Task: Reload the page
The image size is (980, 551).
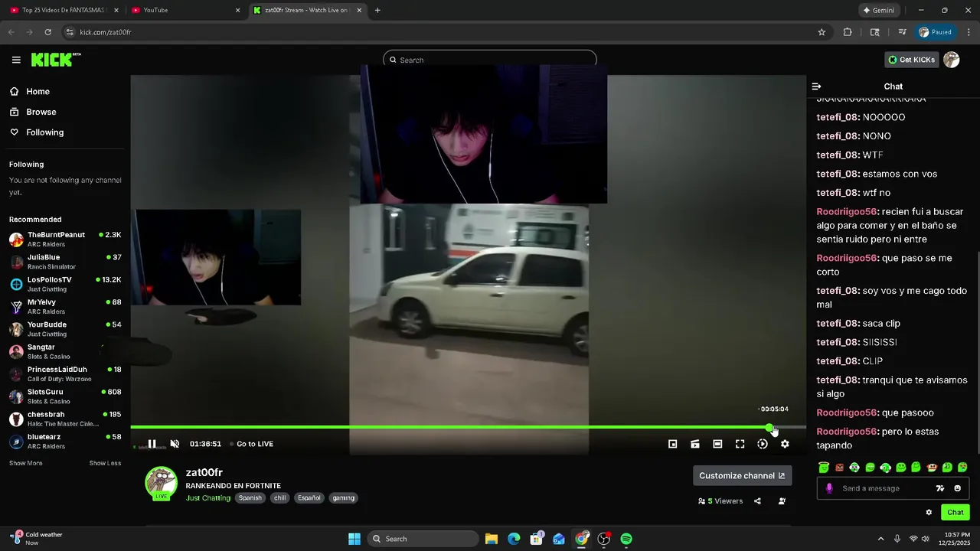Action: [47, 32]
